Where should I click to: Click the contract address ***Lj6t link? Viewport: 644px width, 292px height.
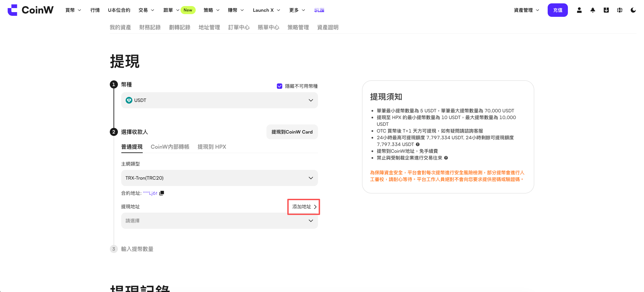(150, 193)
